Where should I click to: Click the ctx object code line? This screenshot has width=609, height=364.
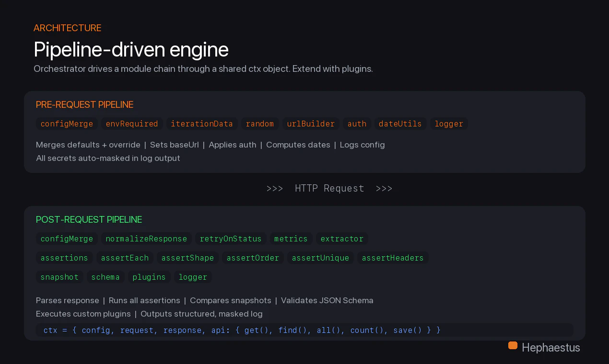[242, 330]
